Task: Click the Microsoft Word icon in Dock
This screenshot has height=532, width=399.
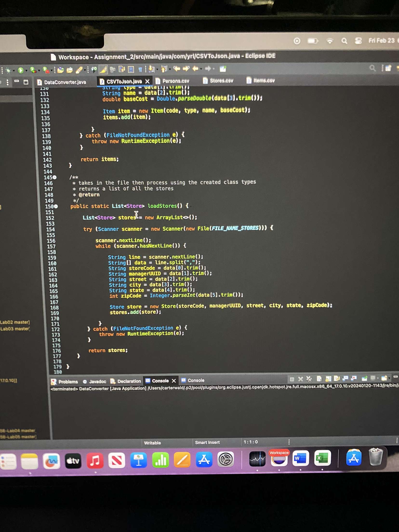Action: coord(300,458)
